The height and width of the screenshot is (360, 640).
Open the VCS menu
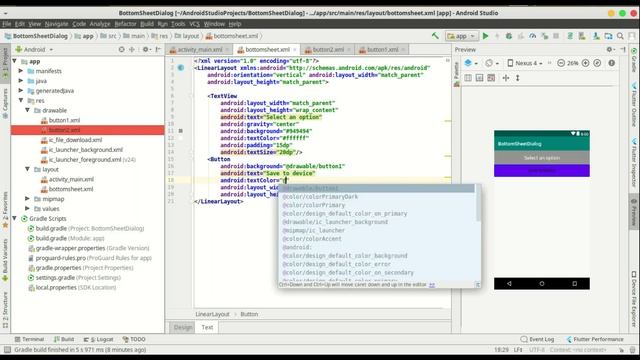click(194, 24)
